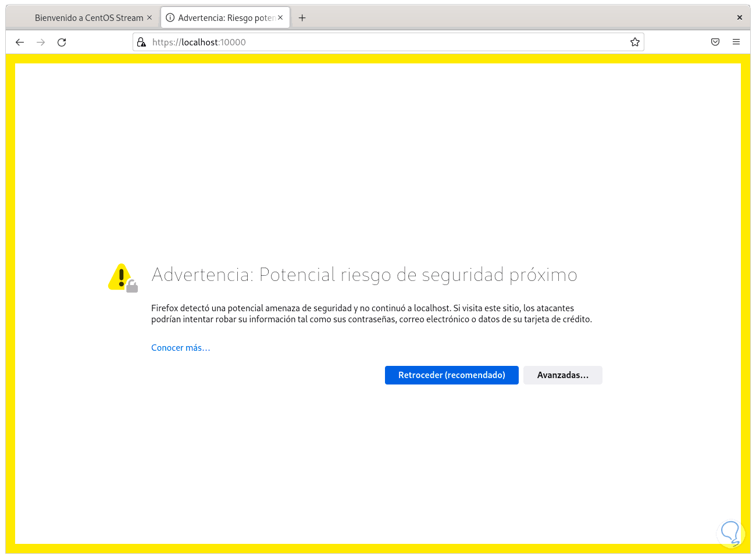Click the info icon on the Advertencia tab

click(x=170, y=18)
